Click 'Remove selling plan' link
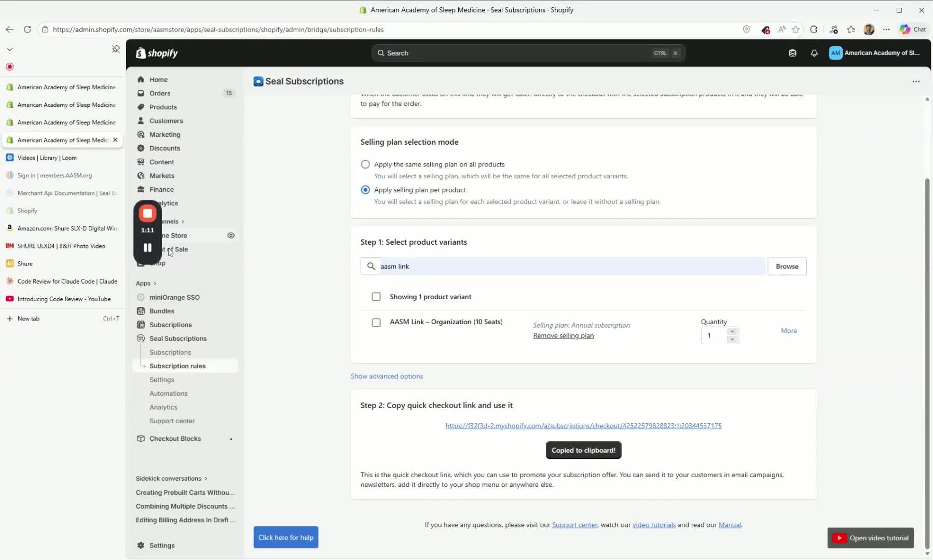The image size is (933, 560). coord(563,335)
